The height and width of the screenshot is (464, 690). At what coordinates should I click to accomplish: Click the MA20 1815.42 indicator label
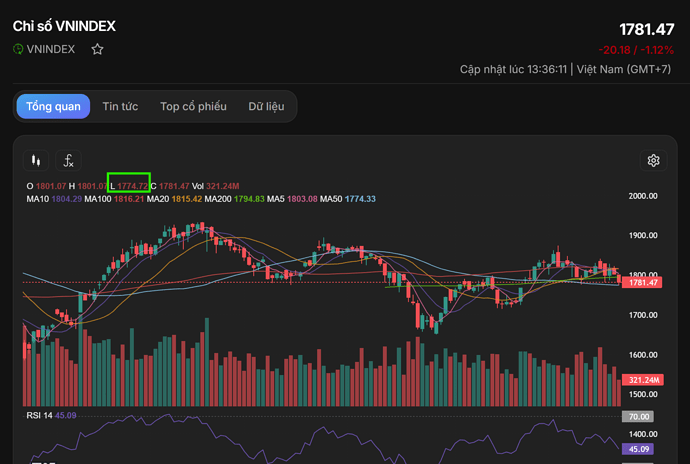tap(174, 199)
